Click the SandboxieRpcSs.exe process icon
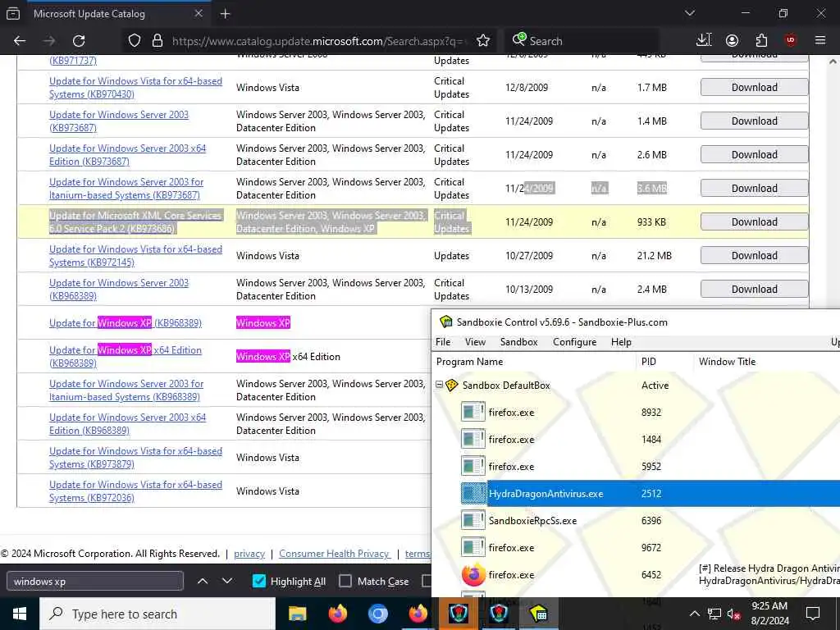 point(473,520)
